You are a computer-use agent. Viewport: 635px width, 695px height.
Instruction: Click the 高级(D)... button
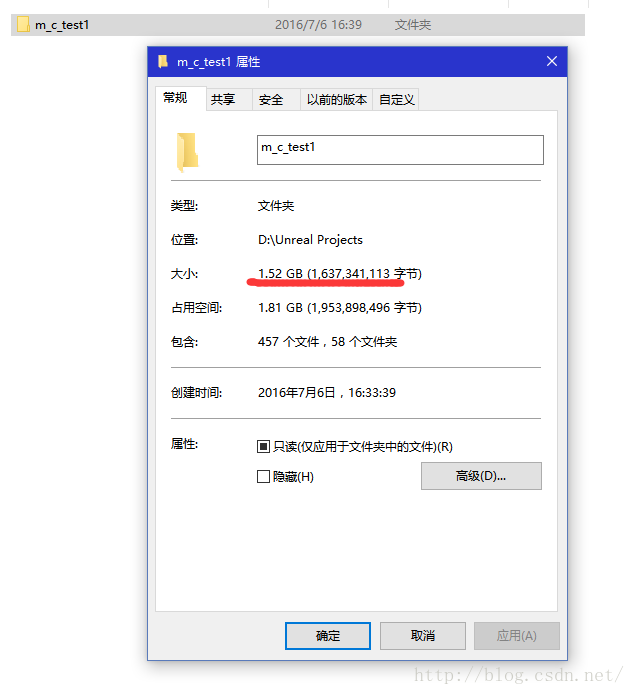coord(481,476)
